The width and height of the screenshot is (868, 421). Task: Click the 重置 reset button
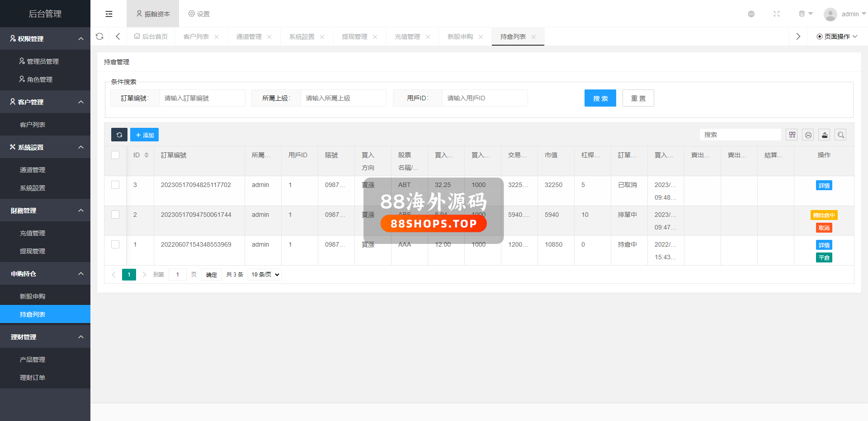[x=638, y=98]
